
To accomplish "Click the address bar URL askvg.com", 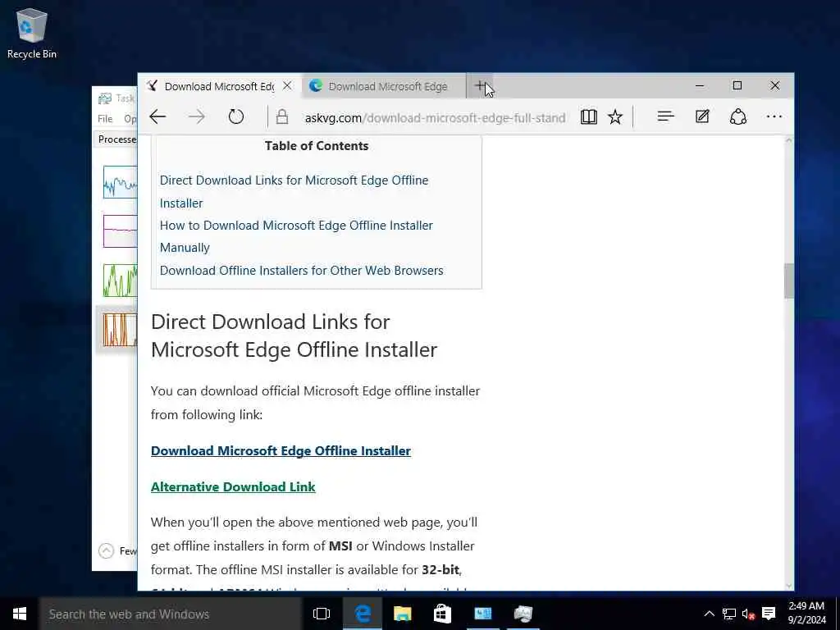I will point(435,118).
